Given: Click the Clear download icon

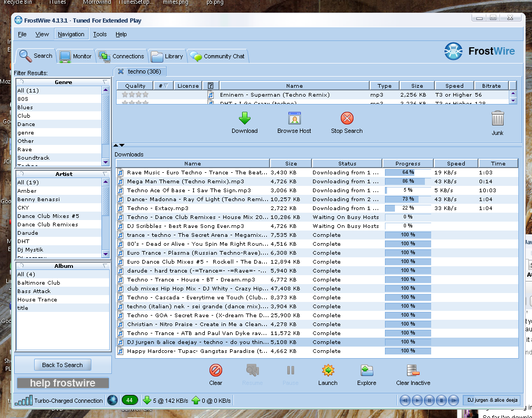Looking at the screenshot, I should coord(215,370).
